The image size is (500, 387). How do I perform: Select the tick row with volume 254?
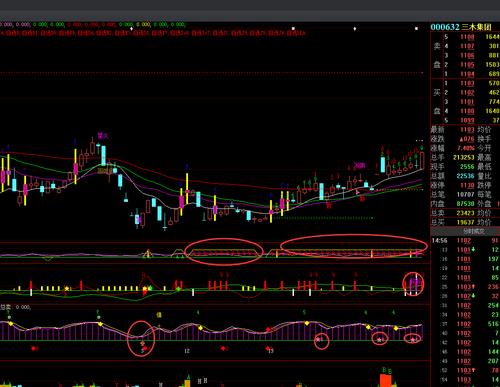pyautogui.click(x=465, y=305)
